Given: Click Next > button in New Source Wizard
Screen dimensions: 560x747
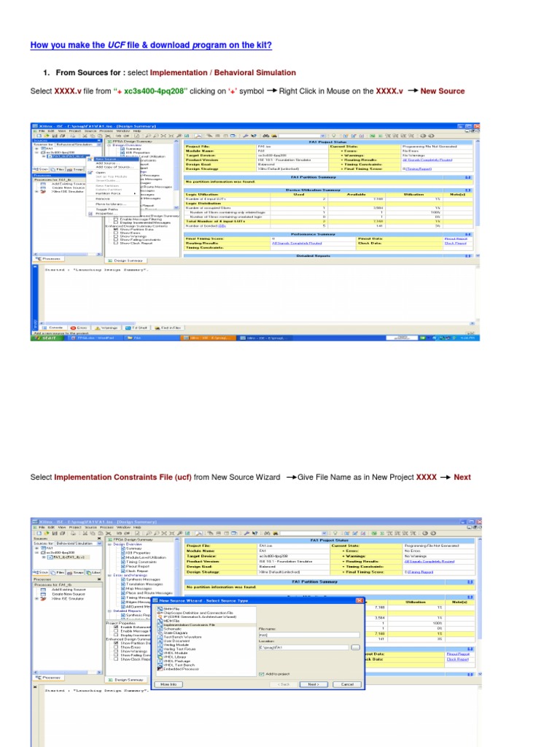Looking at the screenshot, I should coord(314,684).
